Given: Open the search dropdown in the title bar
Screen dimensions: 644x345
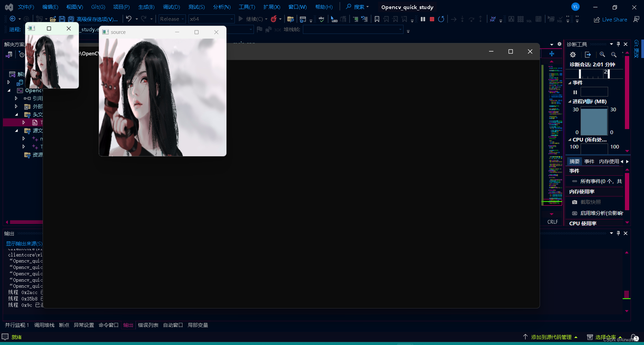Looking at the screenshot, I should pos(367,7).
